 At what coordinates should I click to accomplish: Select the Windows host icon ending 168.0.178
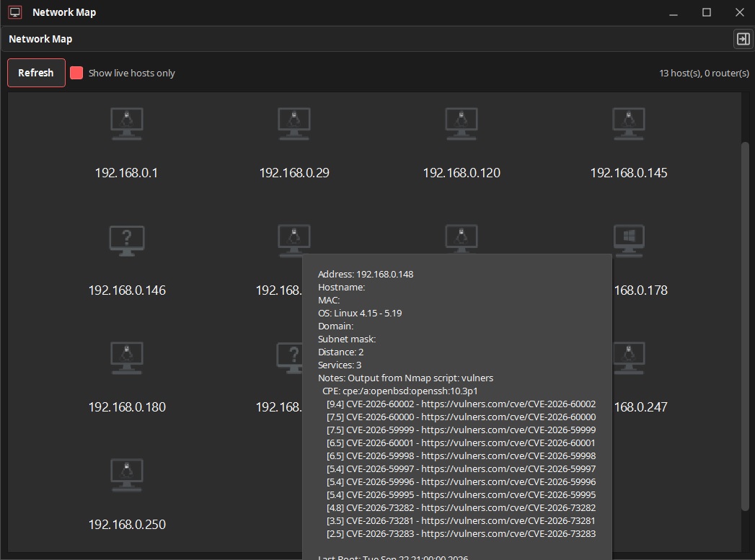click(x=629, y=241)
